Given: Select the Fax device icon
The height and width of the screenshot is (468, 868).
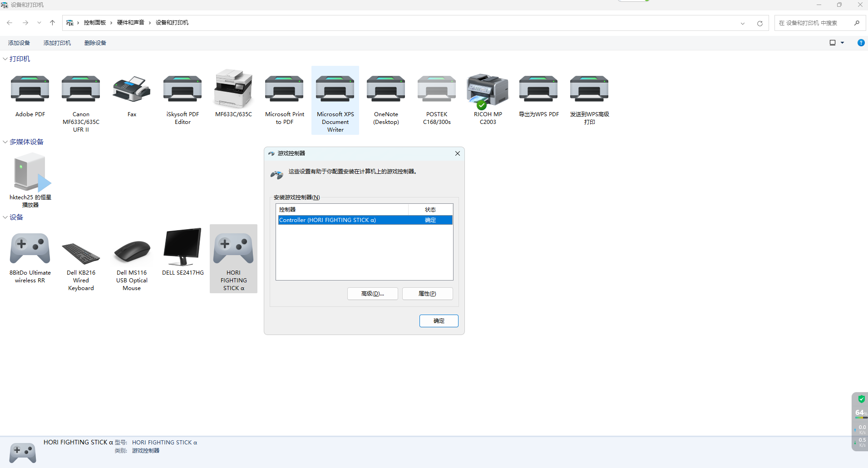Looking at the screenshot, I should [132, 89].
